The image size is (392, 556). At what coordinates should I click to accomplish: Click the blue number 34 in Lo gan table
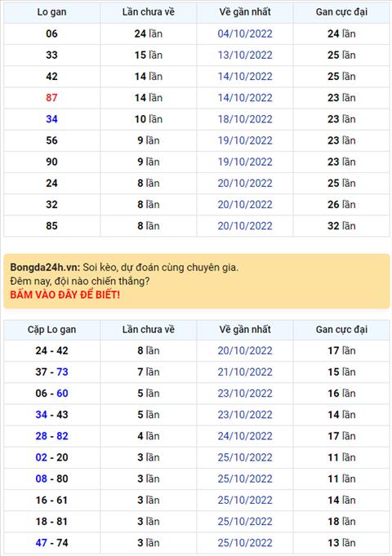51,119
